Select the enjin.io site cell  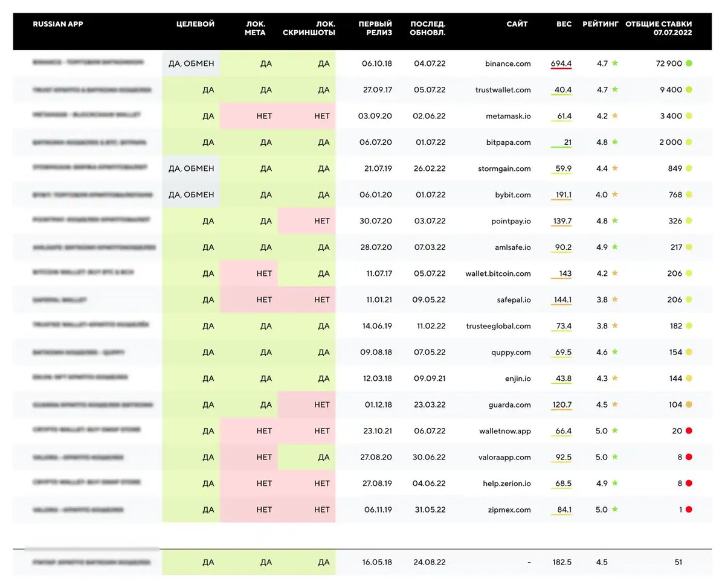517,379
